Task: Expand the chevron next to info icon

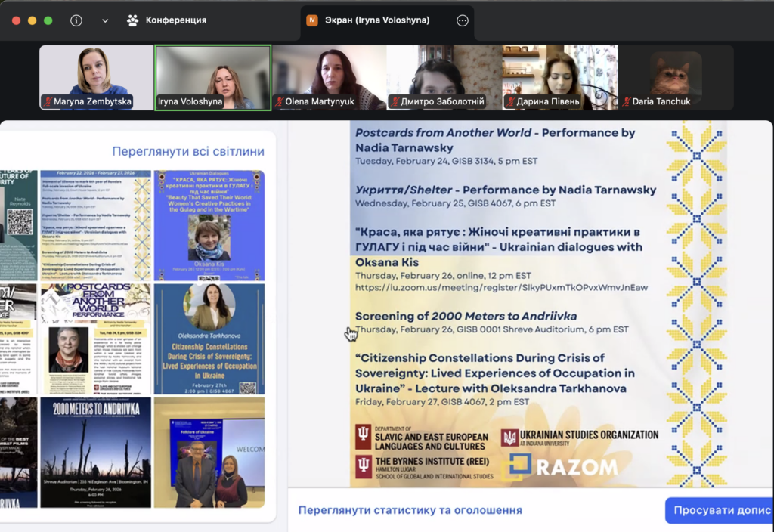Action: tap(104, 20)
